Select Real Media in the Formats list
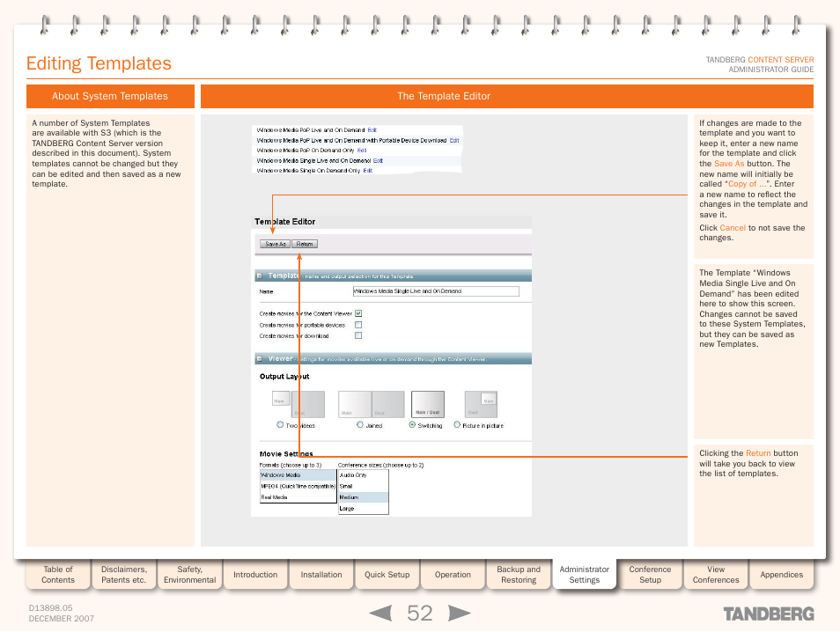Image resolution: width=840 pixels, height=632 pixels. point(298,497)
